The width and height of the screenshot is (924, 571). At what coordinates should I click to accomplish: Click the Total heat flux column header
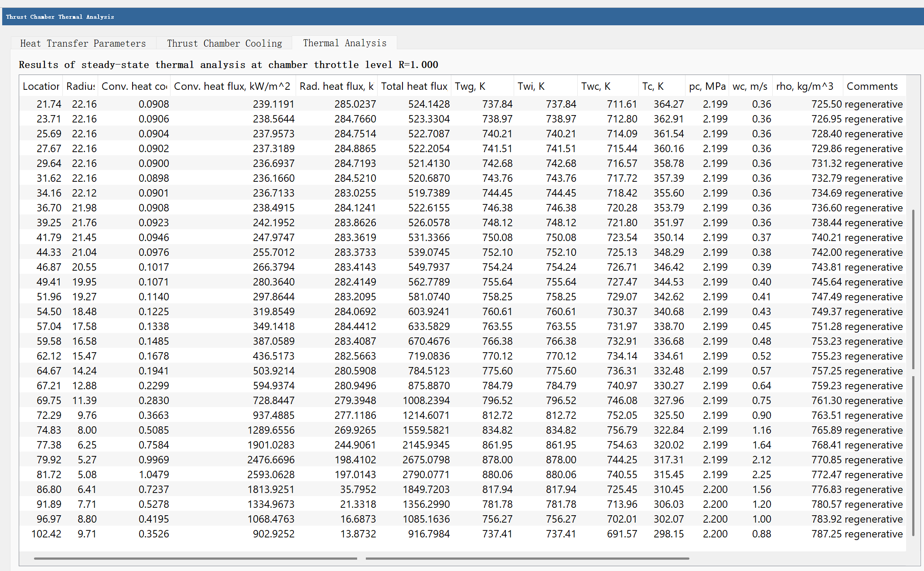(x=414, y=86)
